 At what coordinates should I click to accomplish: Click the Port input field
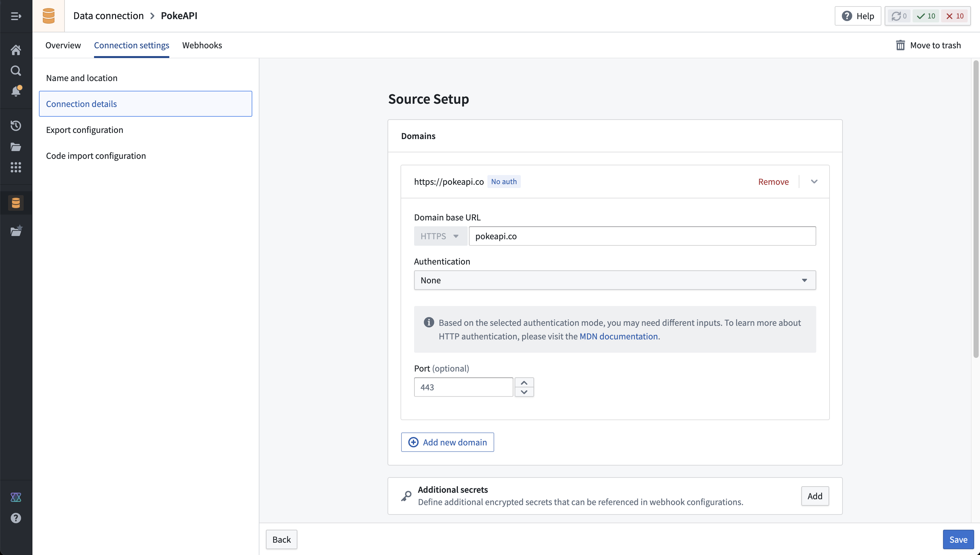click(x=463, y=387)
